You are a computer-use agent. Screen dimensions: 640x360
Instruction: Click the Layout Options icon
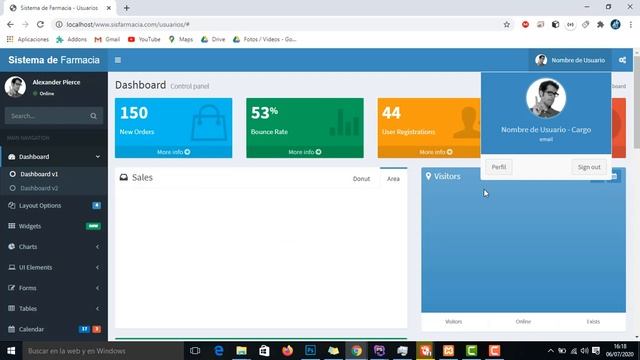point(11,205)
